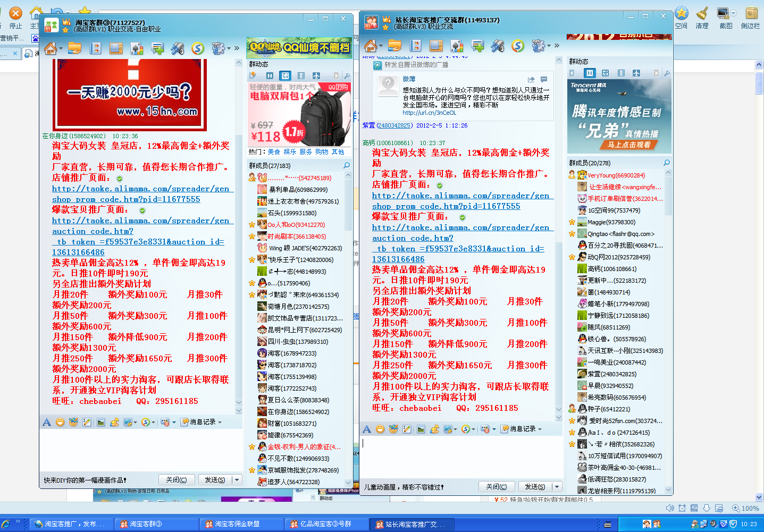
Task: Launch card games icon in 站长淘宝客推广交流群 window
Action: point(457,46)
